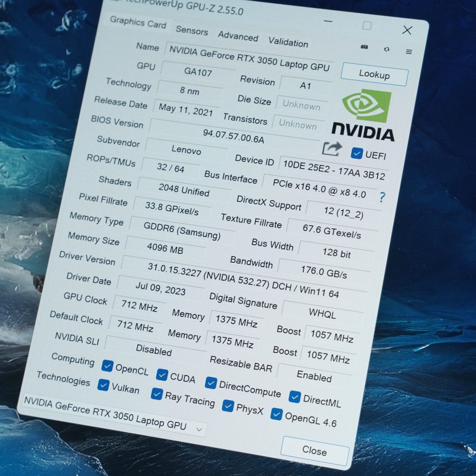Click the Name field with RTX 3050
Image resolution: width=476 pixels, height=476 pixels.
(249, 58)
